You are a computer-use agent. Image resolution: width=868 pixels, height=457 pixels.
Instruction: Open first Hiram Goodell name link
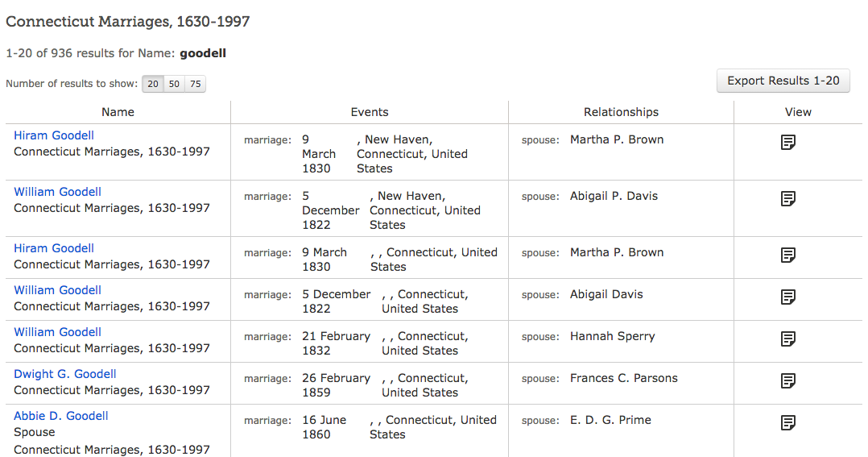point(54,135)
